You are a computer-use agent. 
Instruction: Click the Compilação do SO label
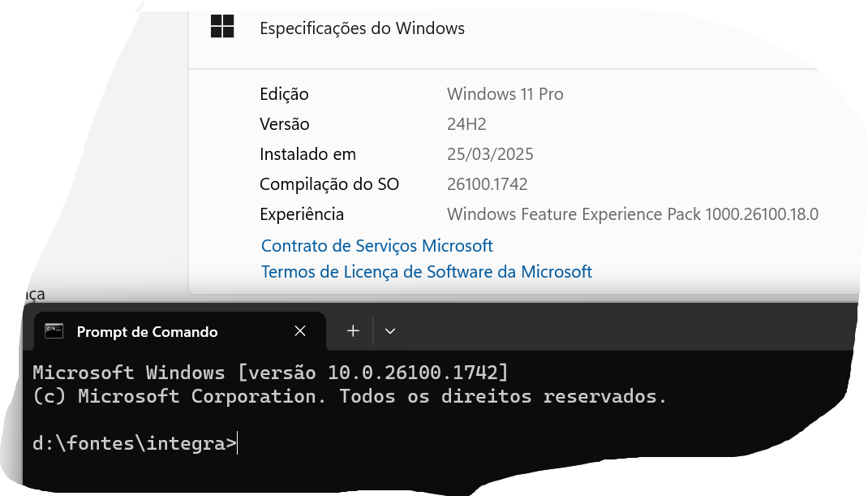click(x=329, y=184)
